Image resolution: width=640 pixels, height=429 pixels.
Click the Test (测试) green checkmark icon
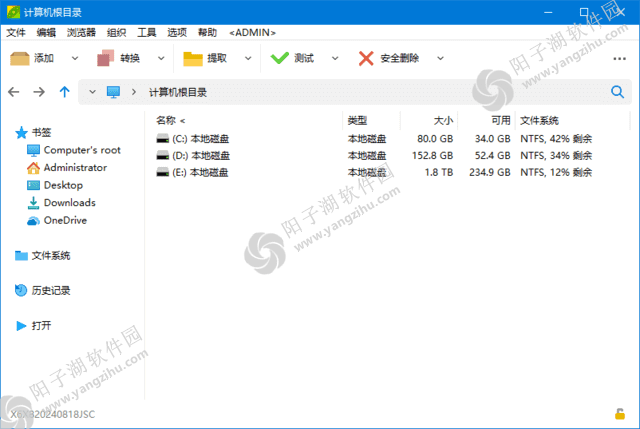point(280,58)
